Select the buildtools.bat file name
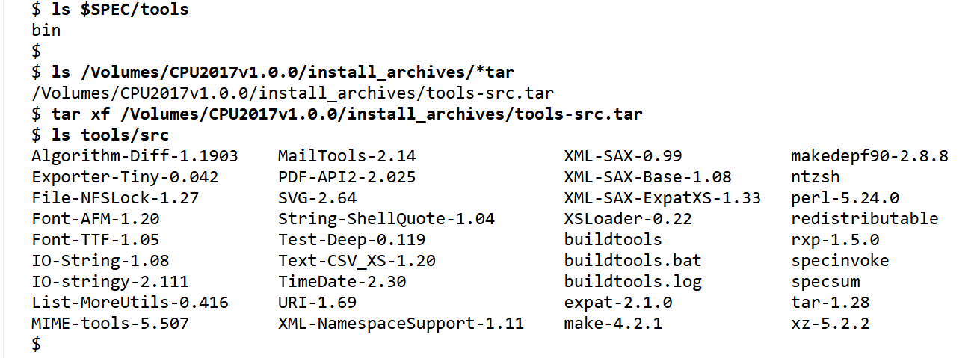Image resolution: width=980 pixels, height=358 pixels. coord(632,261)
